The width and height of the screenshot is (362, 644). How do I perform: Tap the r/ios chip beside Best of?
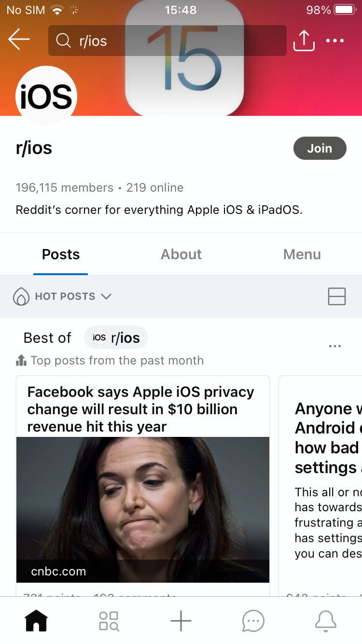116,337
